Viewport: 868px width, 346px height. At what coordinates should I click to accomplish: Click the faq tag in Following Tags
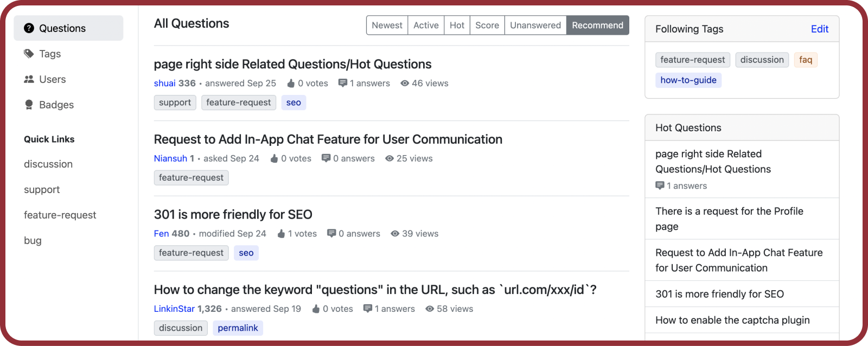pyautogui.click(x=806, y=60)
